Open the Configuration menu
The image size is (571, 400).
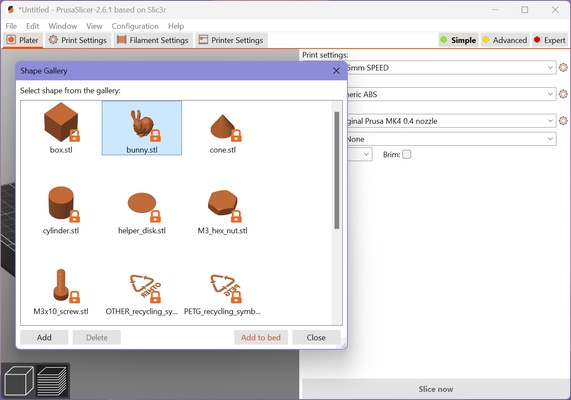point(135,26)
